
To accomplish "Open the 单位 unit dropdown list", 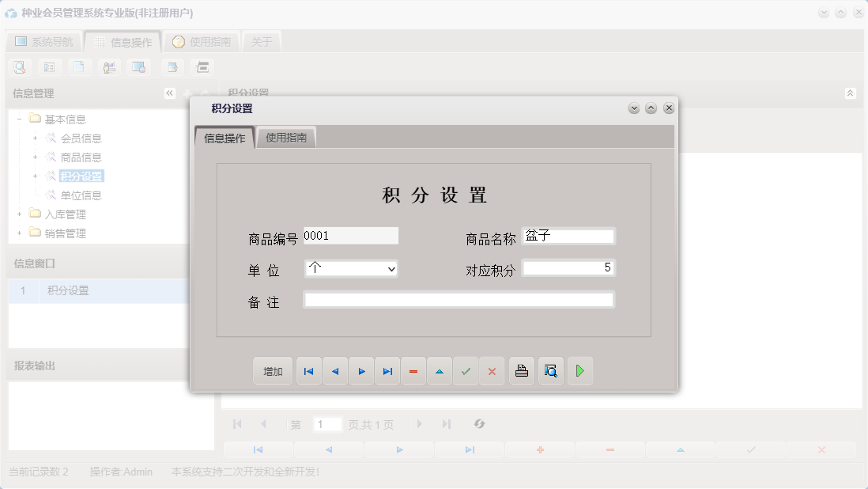I will coord(391,269).
